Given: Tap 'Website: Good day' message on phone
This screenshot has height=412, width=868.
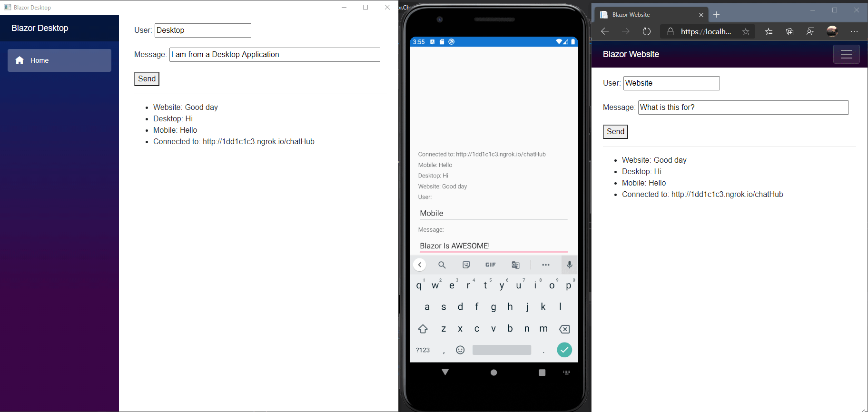Looking at the screenshot, I should 443,186.
